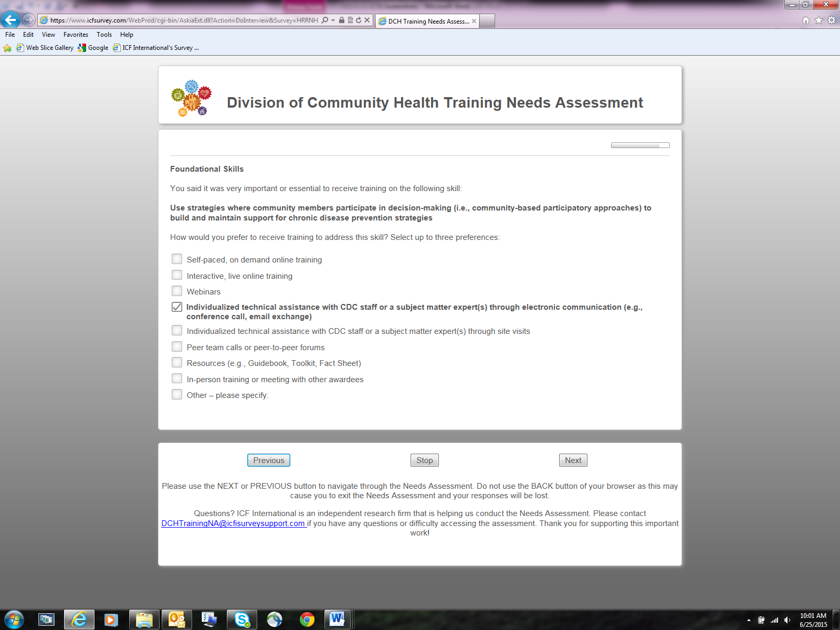This screenshot has height=630, width=840.
Task: Click the security lock icon in address bar
Action: pos(342,20)
